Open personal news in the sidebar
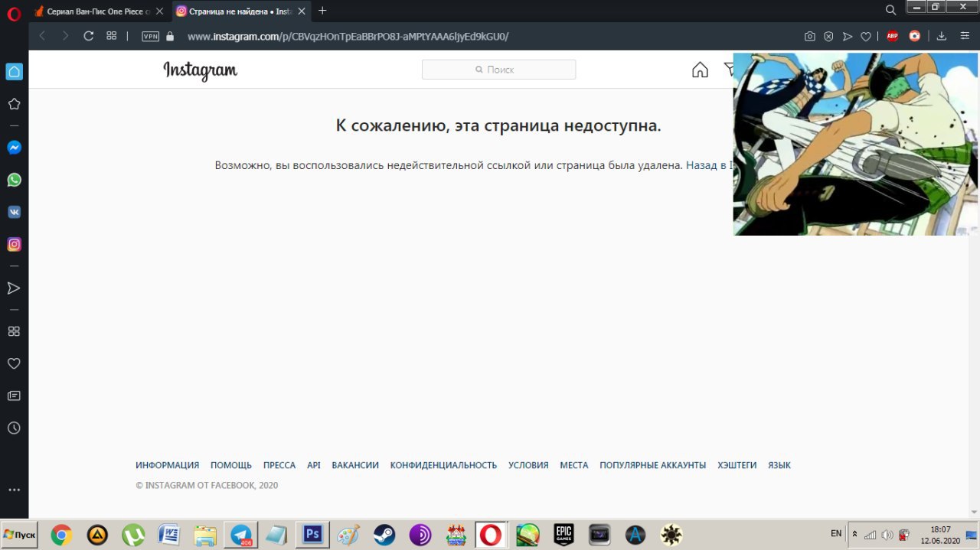Screen dimensions: 980x550 [14, 395]
